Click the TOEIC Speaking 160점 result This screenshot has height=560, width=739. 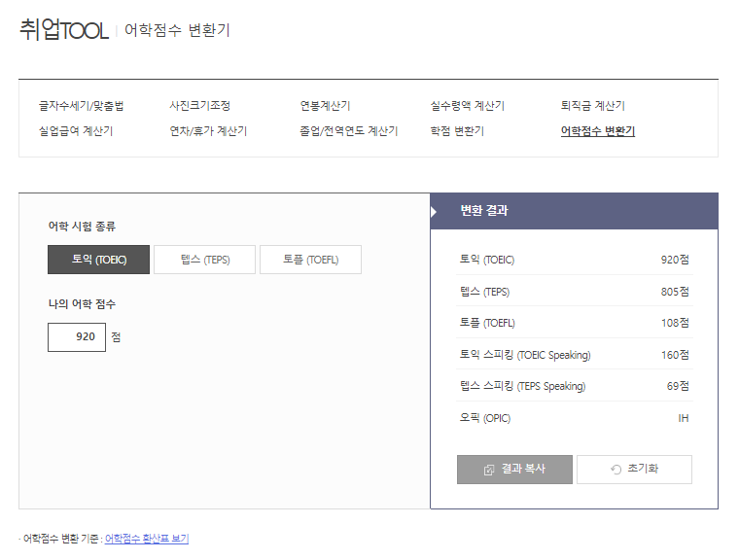(575, 355)
